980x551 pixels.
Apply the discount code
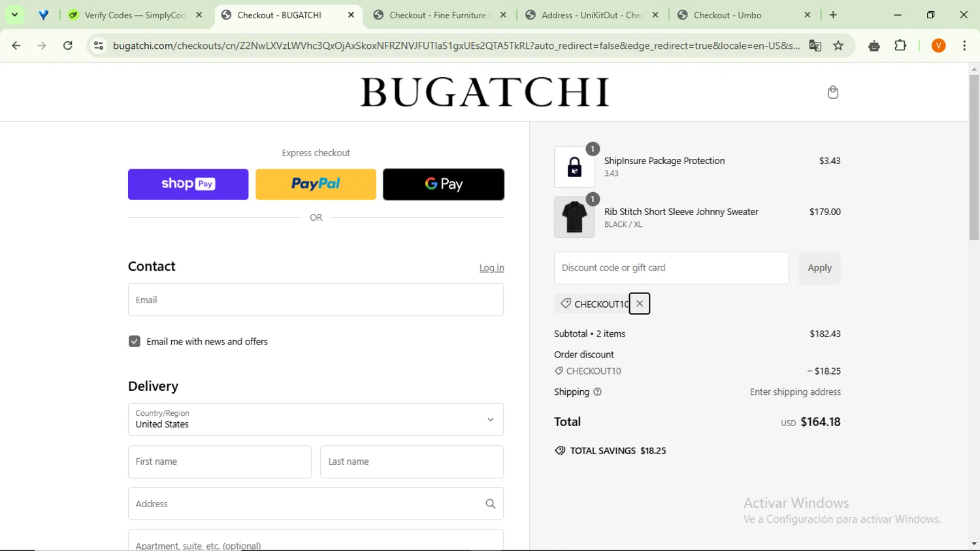point(819,268)
